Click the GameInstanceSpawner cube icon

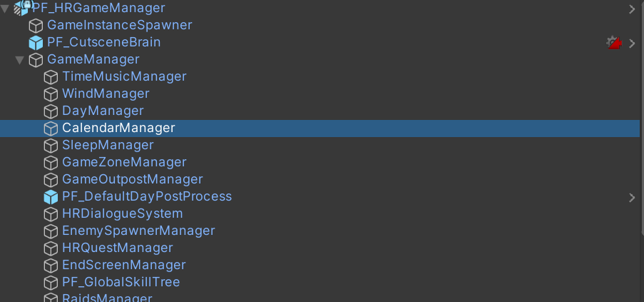click(36, 26)
